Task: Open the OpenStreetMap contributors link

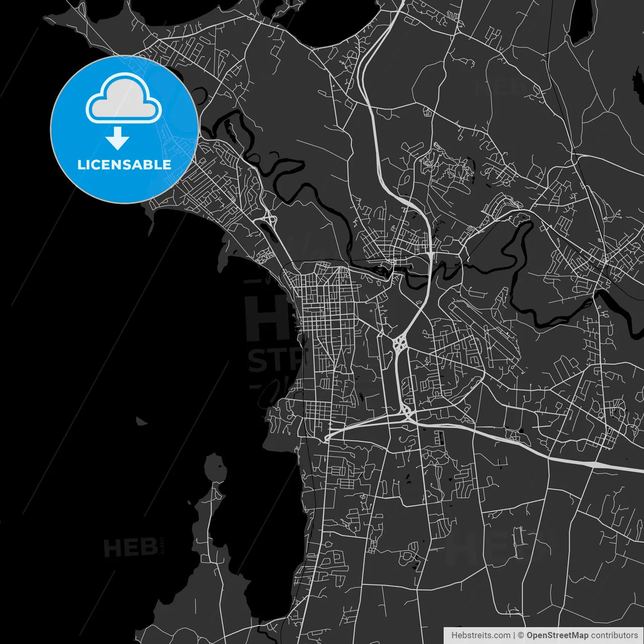Action: coord(582,635)
